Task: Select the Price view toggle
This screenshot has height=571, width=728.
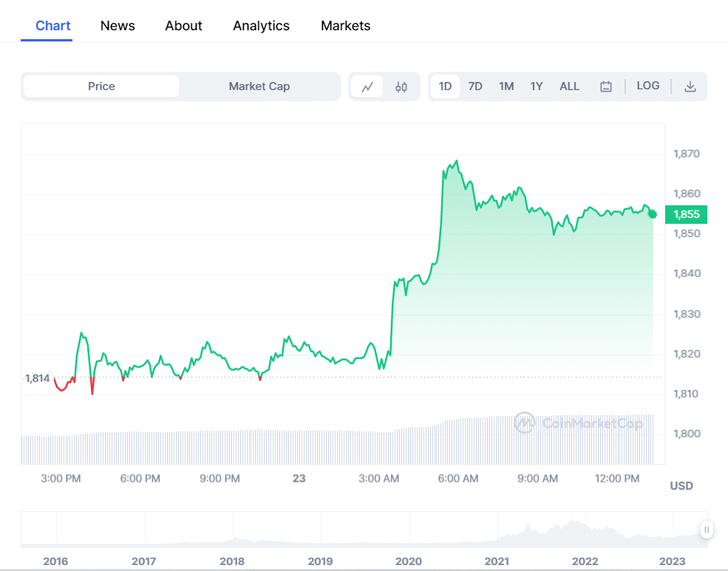Action: coord(101,86)
